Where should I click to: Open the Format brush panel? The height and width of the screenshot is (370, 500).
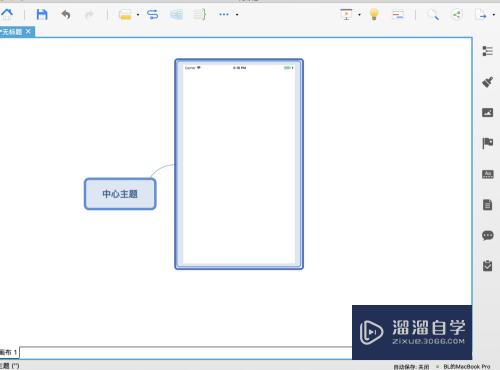pyautogui.click(x=487, y=82)
